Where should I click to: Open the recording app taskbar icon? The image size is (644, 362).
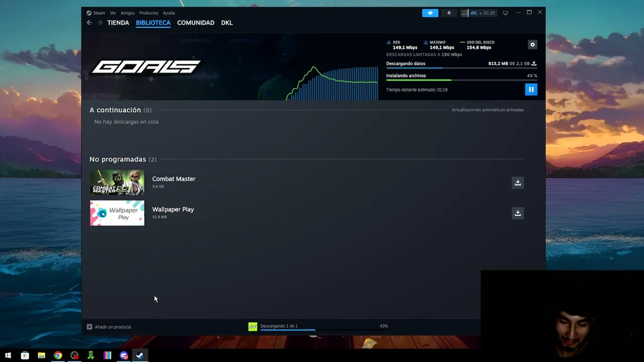[74, 355]
